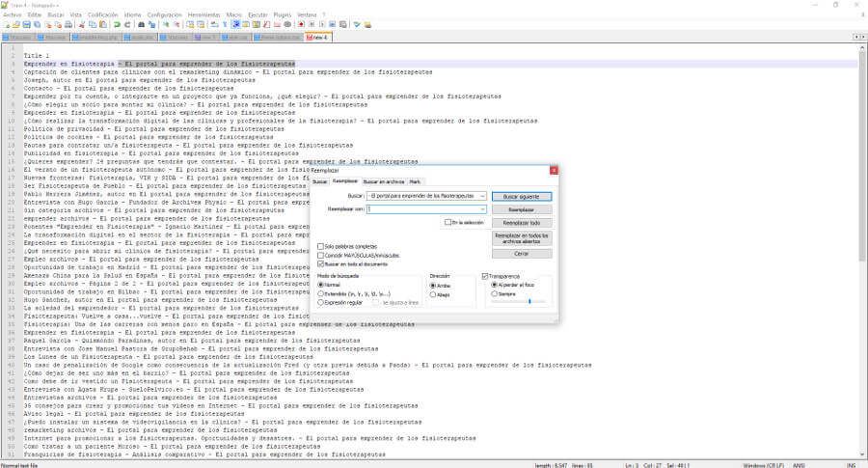
Task: Click 'Windows (CR LF)' in the status bar
Action: click(764, 465)
